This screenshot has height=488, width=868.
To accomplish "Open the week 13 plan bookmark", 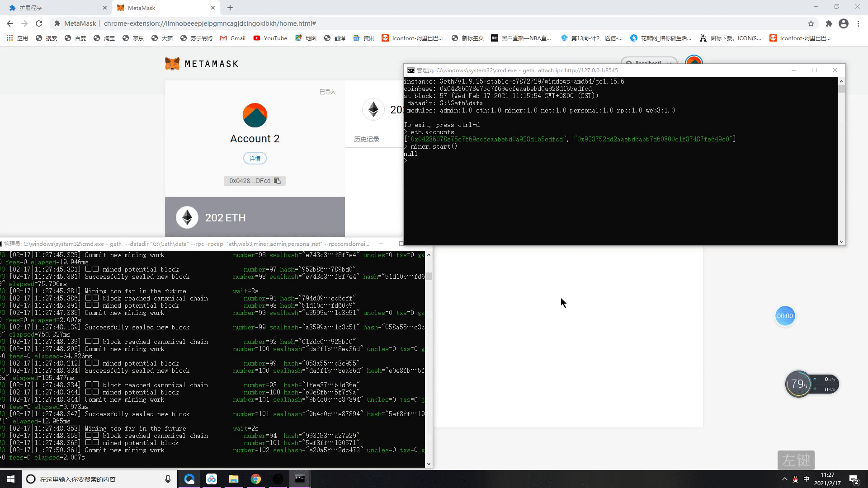I will 591,38.
